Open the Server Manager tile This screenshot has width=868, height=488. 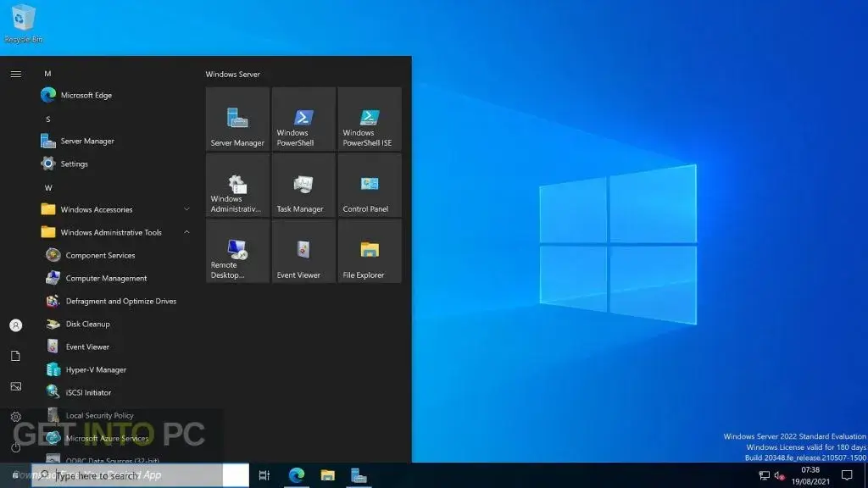click(236, 119)
